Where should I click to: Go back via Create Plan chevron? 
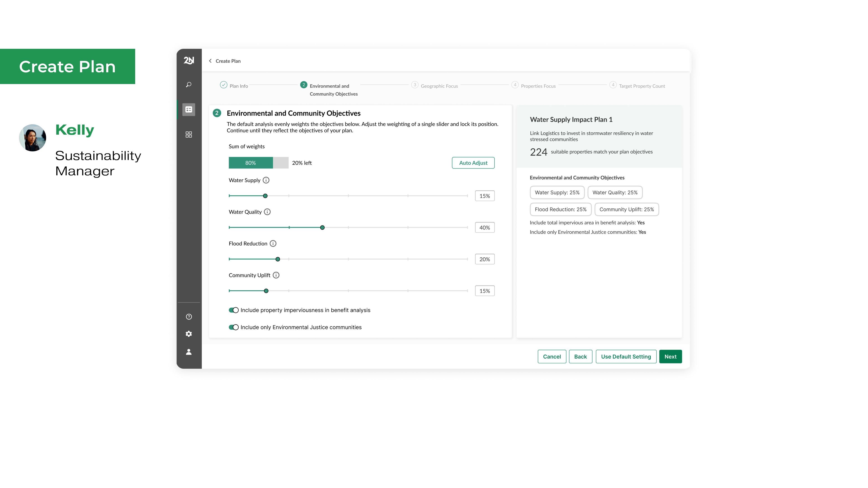[211, 61]
